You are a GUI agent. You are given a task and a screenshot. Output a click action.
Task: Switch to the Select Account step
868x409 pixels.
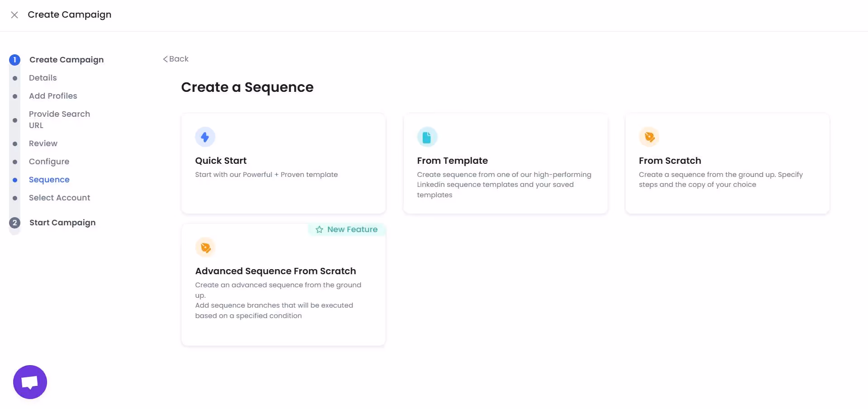coord(59,198)
